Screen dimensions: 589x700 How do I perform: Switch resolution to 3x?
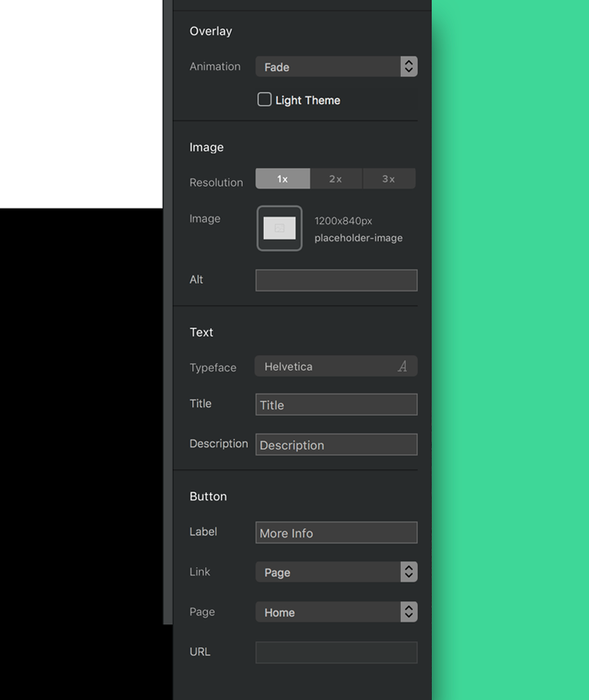389,178
